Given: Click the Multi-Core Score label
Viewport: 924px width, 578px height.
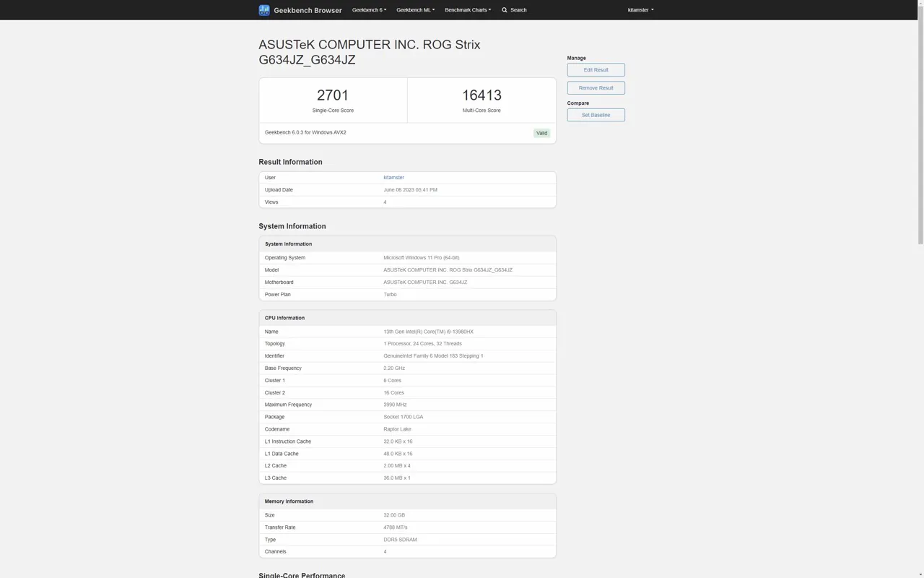Looking at the screenshot, I should coord(481,111).
